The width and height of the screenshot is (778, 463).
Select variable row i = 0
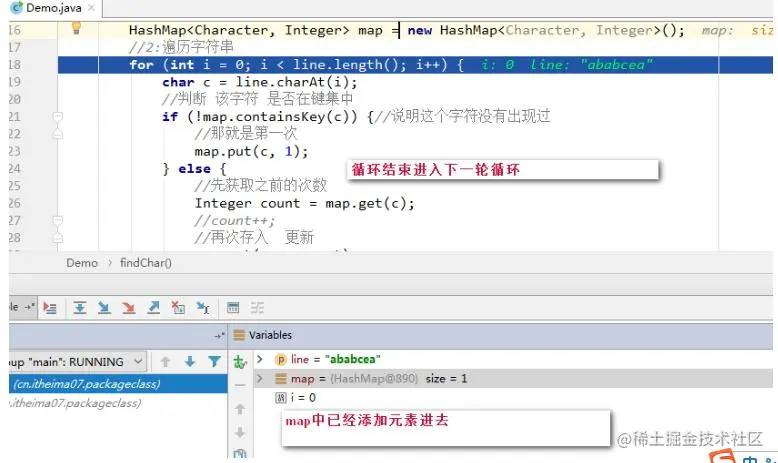[514, 397]
